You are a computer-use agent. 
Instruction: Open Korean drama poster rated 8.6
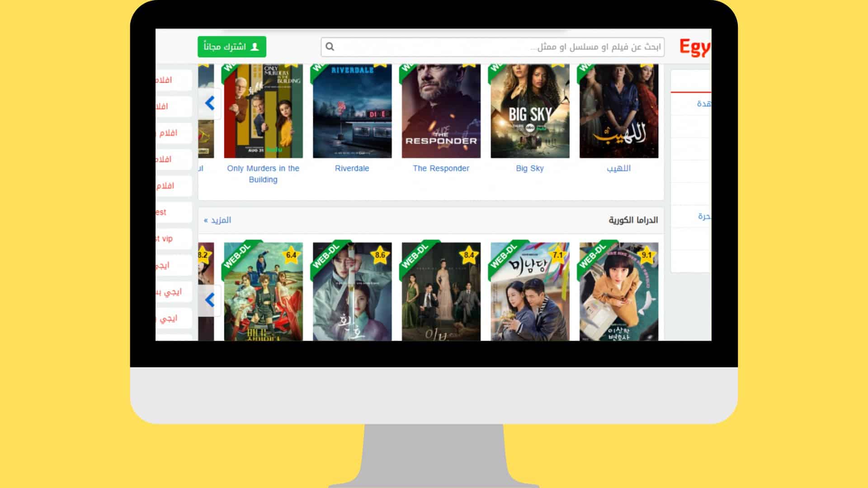coord(352,291)
